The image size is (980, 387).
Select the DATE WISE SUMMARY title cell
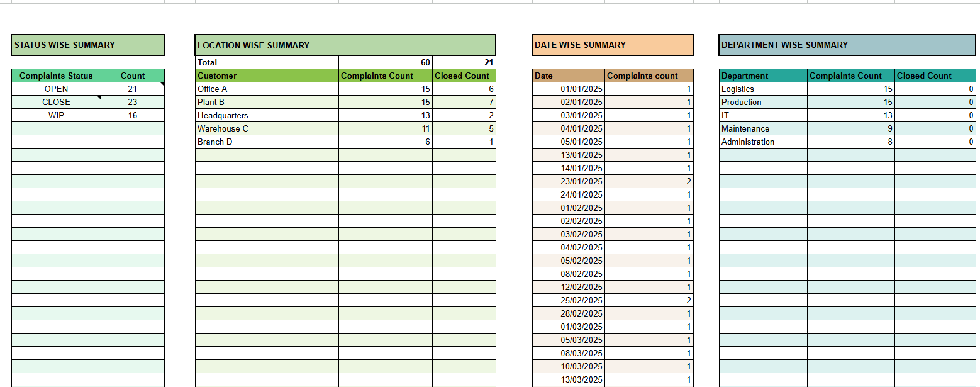tap(612, 45)
